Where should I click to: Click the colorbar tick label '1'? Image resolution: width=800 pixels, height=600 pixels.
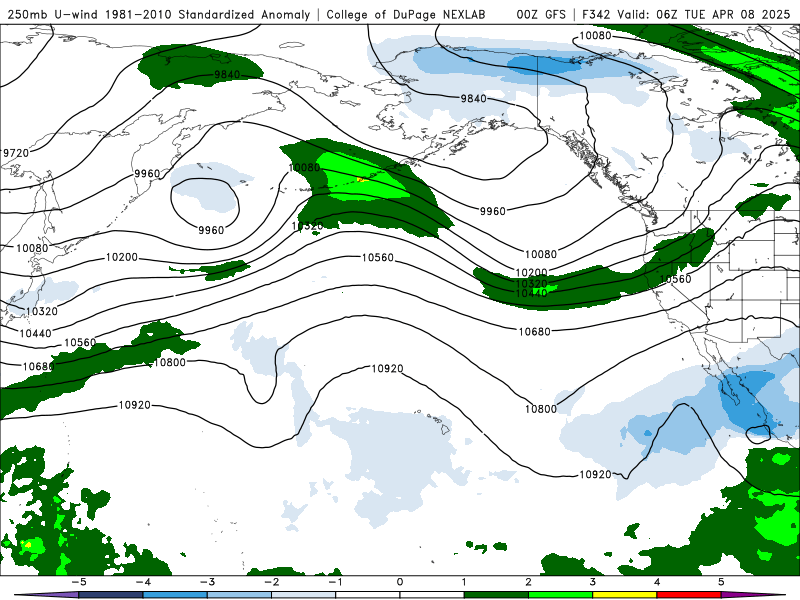[464, 582]
